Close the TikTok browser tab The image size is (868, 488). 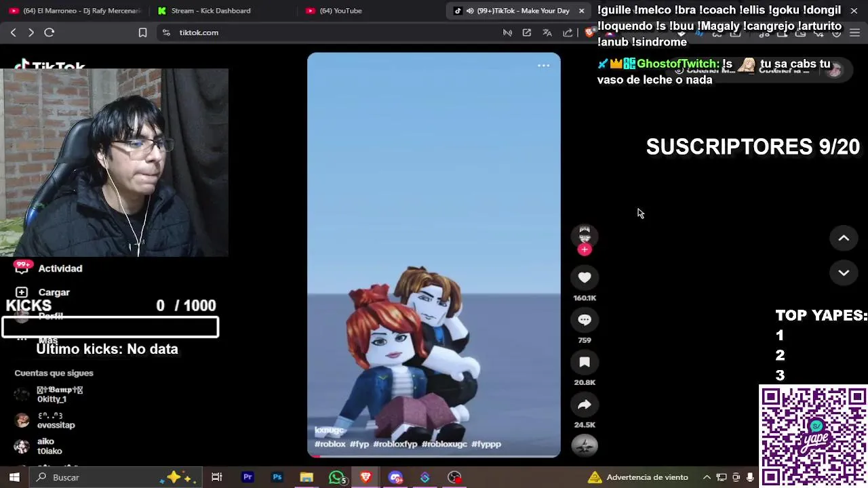(581, 11)
